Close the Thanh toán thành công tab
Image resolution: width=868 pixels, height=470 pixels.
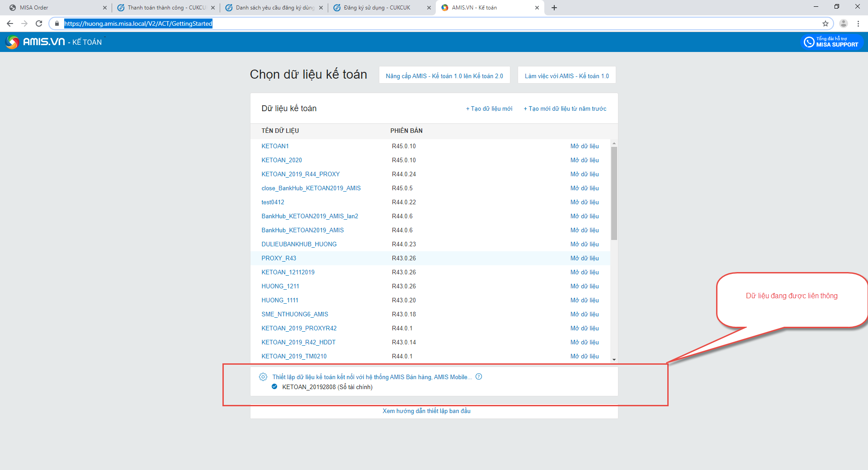click(x=213, y=8)
